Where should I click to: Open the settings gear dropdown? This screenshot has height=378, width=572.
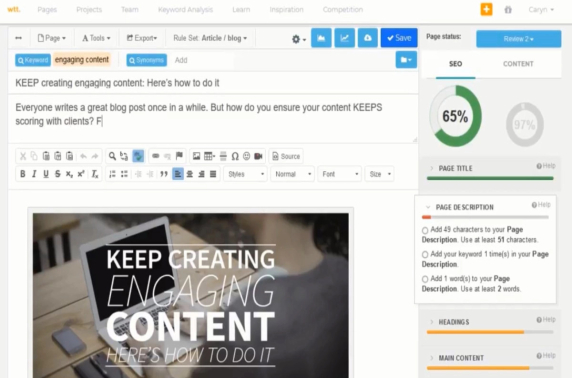[x=298, y=39]
